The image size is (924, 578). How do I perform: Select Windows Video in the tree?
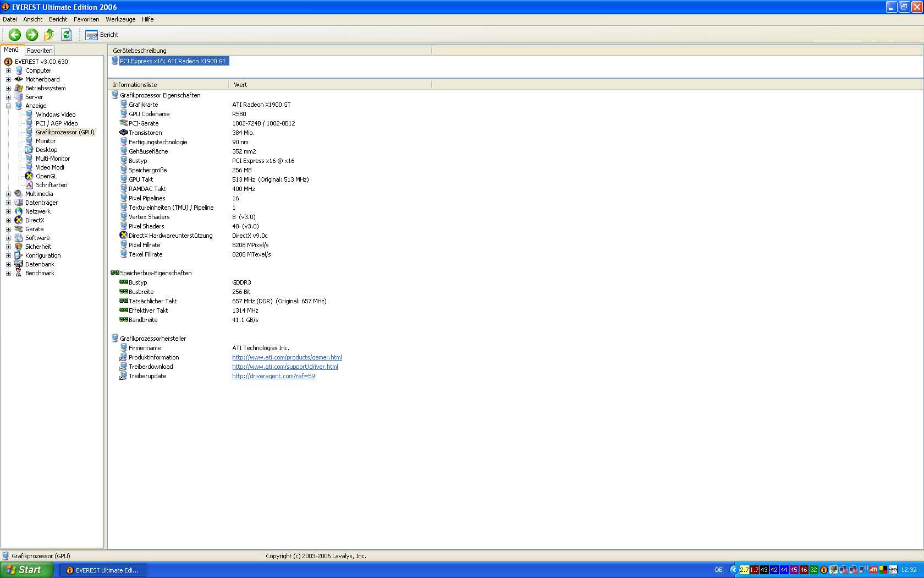point(56,114)
